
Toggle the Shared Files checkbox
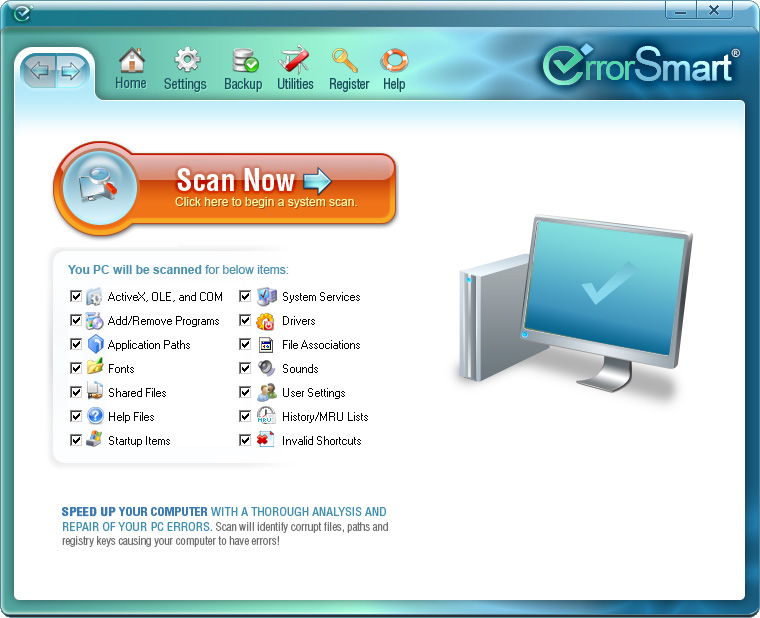click(x=76, y=392)
